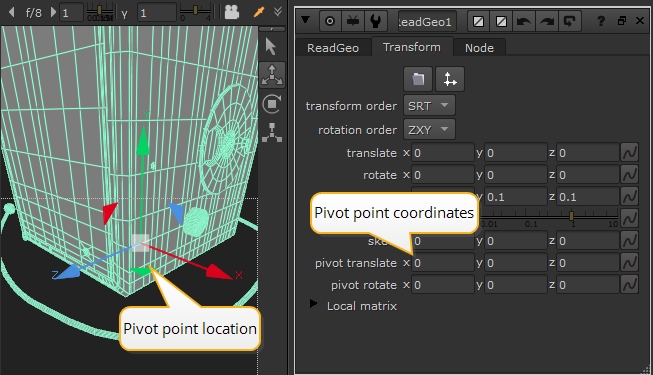Image resolution: width=653 pixels, height=375 pixels.
Task: Toggle the orange pin icon in viewer
Action: pos(259,12)
